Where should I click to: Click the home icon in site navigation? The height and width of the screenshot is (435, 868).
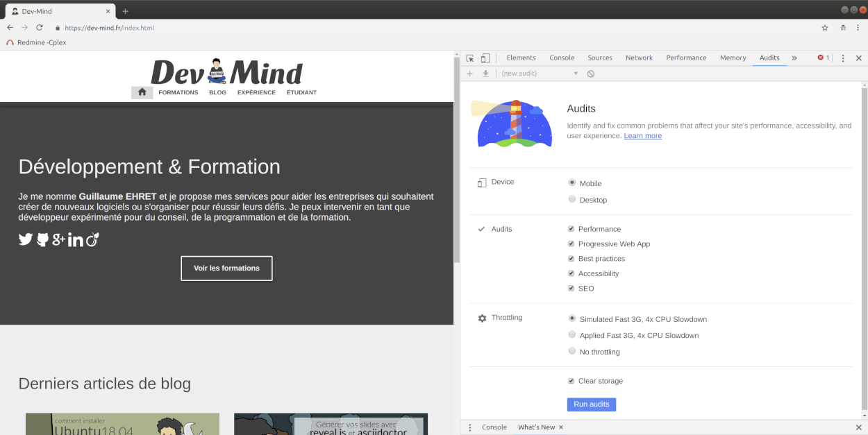point(142,92)
